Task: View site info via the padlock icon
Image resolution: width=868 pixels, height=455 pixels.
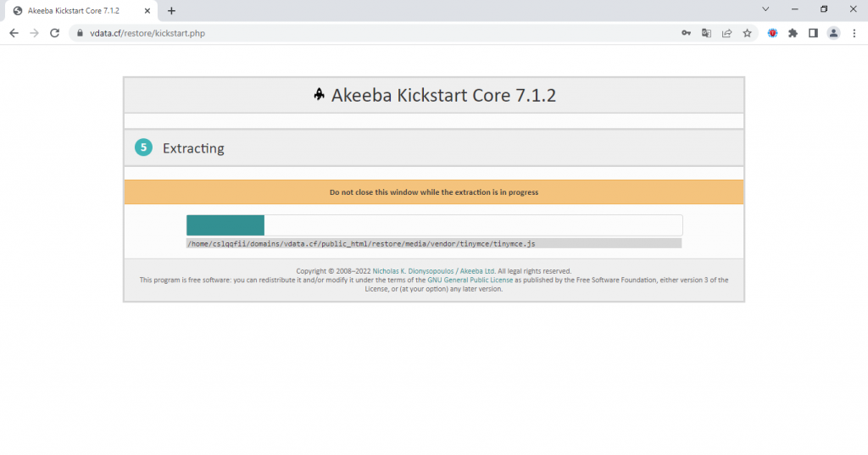Action: (80, 34)
